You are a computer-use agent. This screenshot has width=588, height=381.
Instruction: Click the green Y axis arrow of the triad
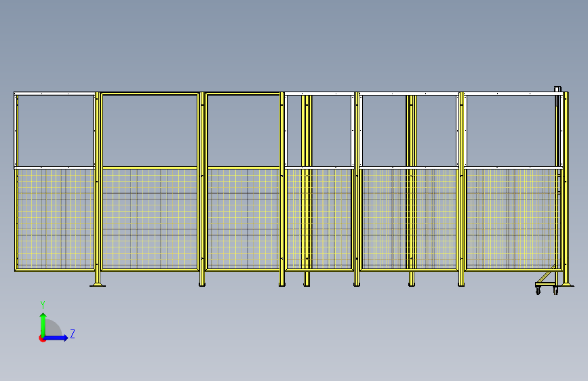(x=43, y=324)
